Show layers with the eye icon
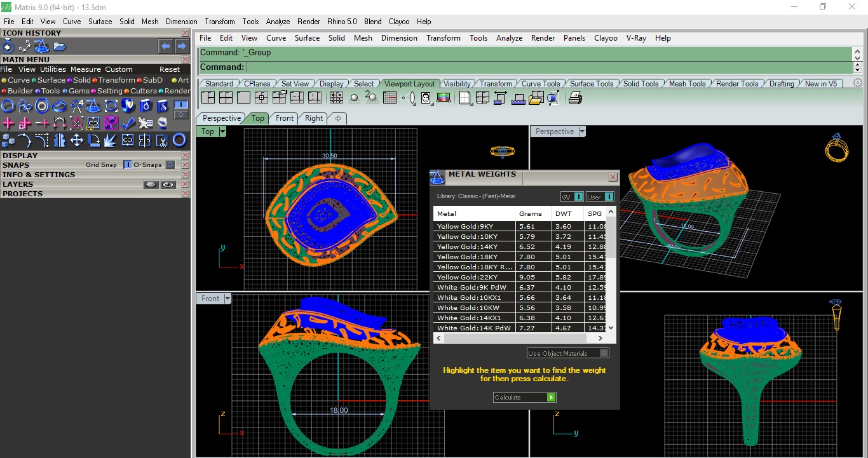Viewport: 868px width, 458px height. (168, 184)
